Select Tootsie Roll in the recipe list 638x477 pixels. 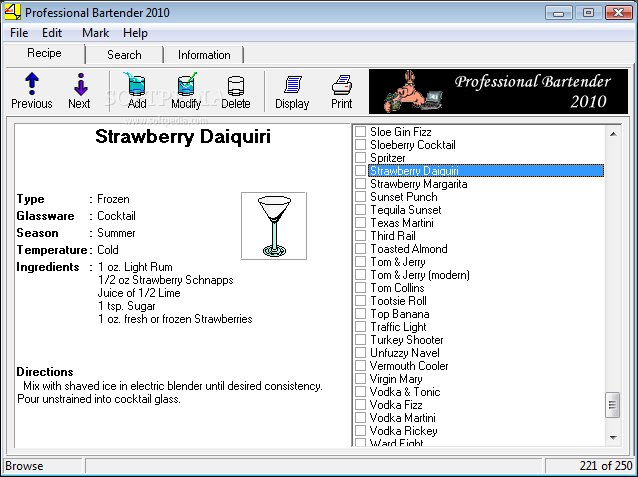pos(398,301)
